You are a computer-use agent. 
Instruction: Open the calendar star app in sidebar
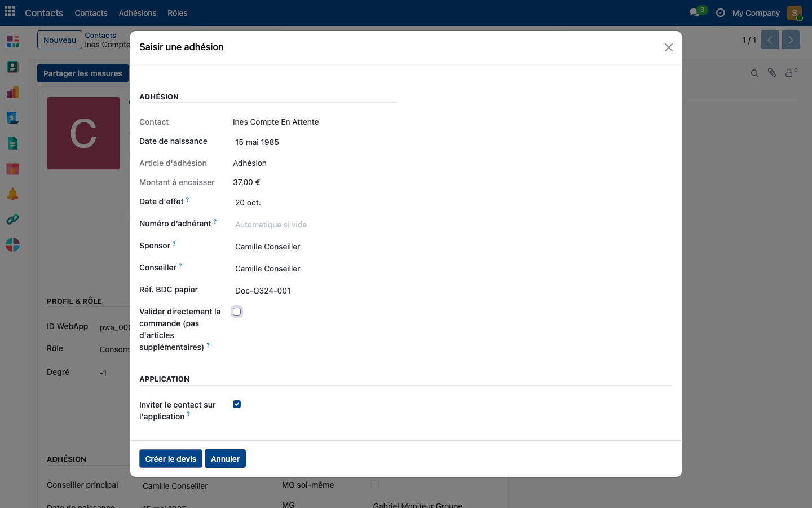[x=12, y=168]
